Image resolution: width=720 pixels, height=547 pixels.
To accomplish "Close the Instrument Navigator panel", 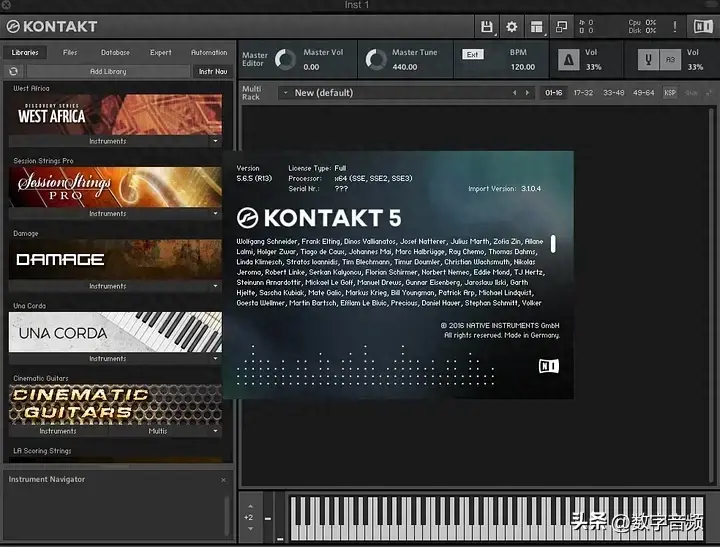I will click(224, 480).
